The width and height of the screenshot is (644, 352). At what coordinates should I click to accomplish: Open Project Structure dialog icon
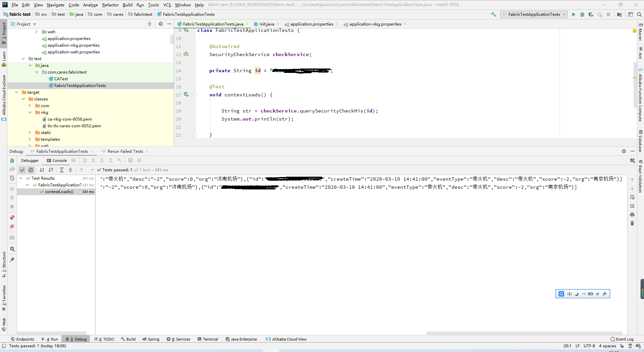pyautogui.click(x=620, y=14)
